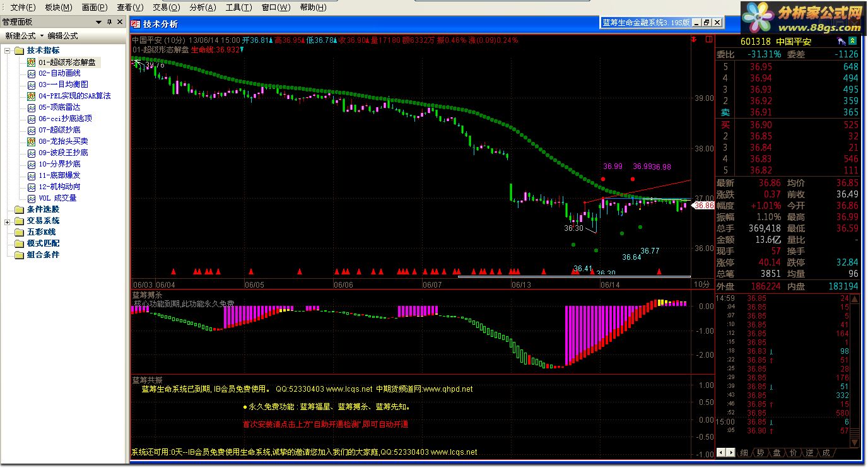Screen dimensions: 868x468
Task: Open the 窗口(W) menu
Action: coord(276,8)
